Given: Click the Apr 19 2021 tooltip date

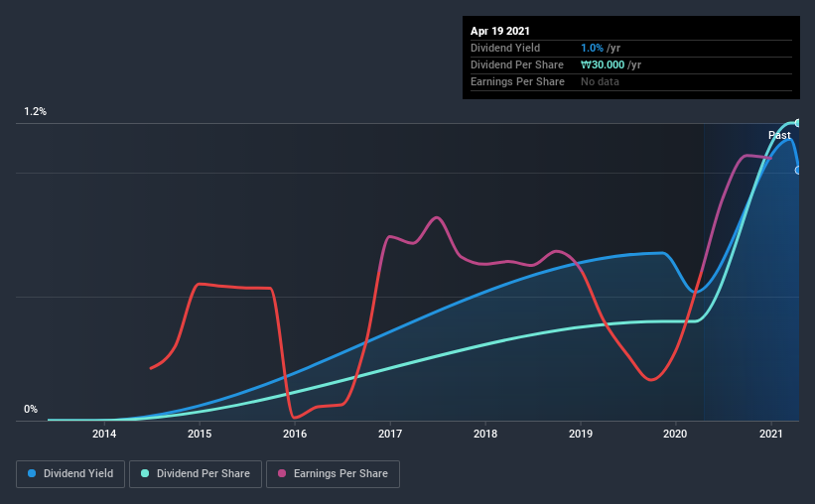Looking at the screenshot, I should coord(500,31).
